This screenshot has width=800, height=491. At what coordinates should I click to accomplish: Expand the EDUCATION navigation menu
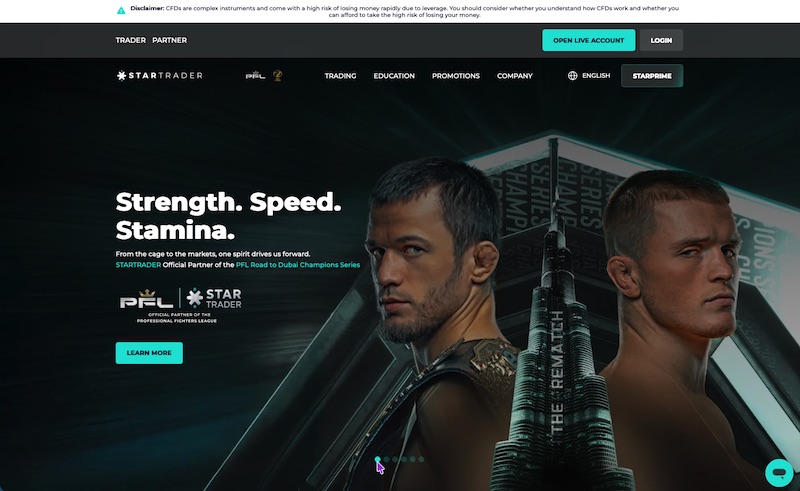click(x=394, y=76)
